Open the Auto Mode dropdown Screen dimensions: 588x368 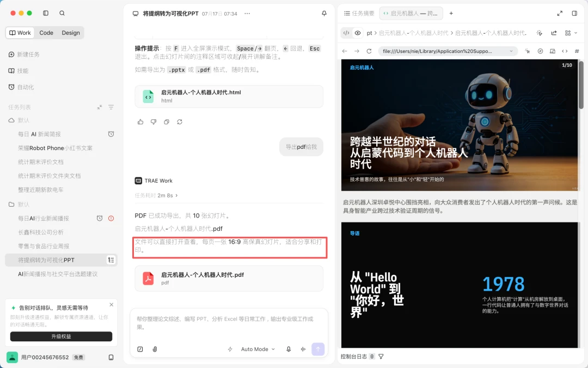tap(258, 349)
